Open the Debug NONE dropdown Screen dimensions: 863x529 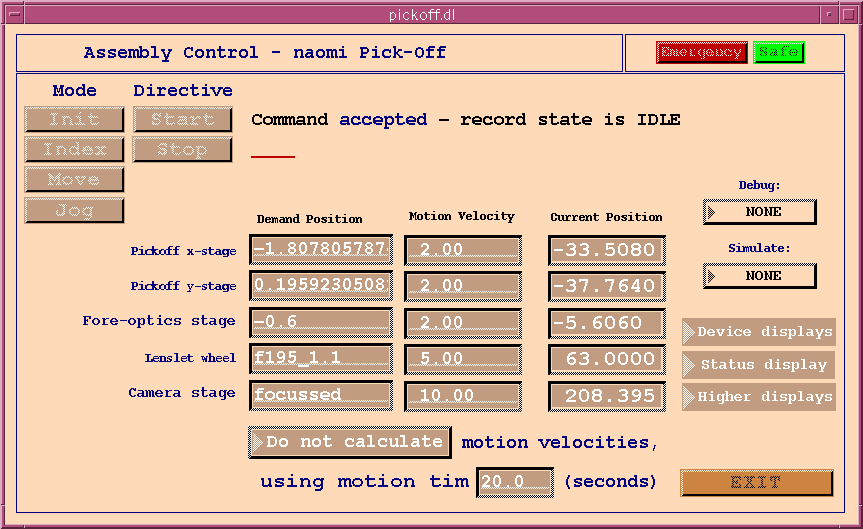(x=760, y=212)
